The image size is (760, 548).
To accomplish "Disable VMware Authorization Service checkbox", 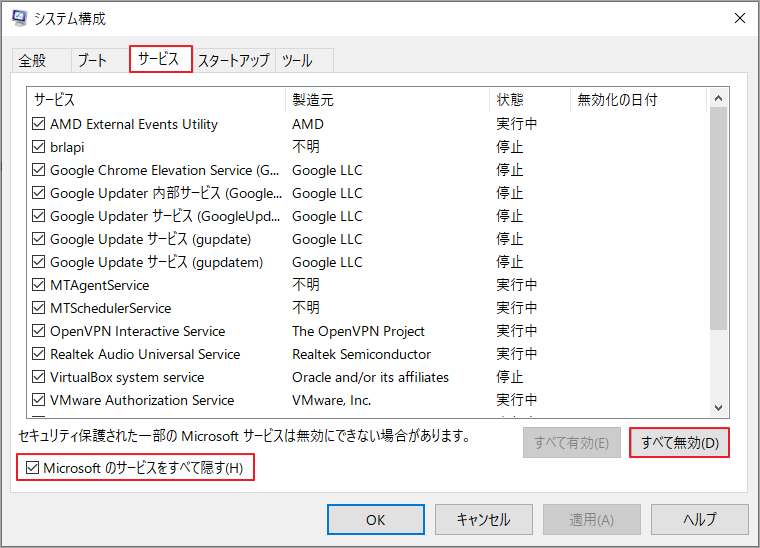I will [39, 400].
